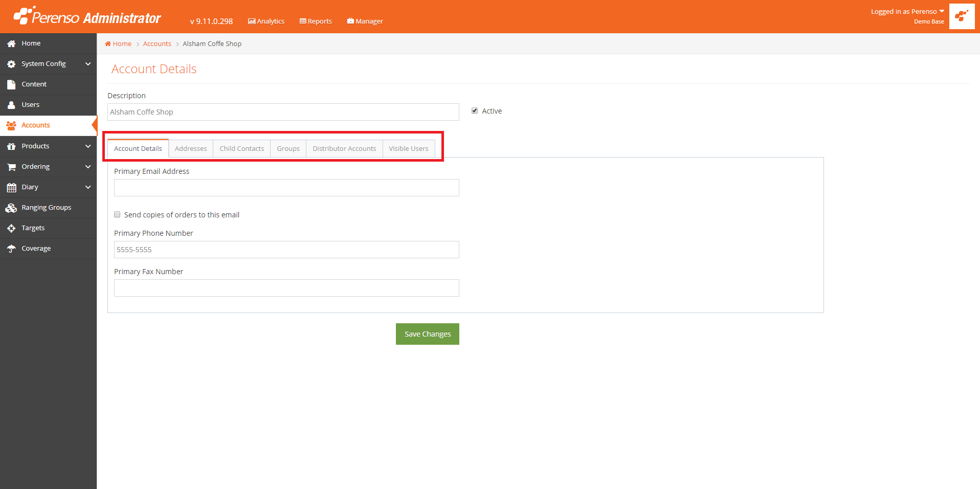Enable Send copies of orders checkbox

(x=117, y=215)
